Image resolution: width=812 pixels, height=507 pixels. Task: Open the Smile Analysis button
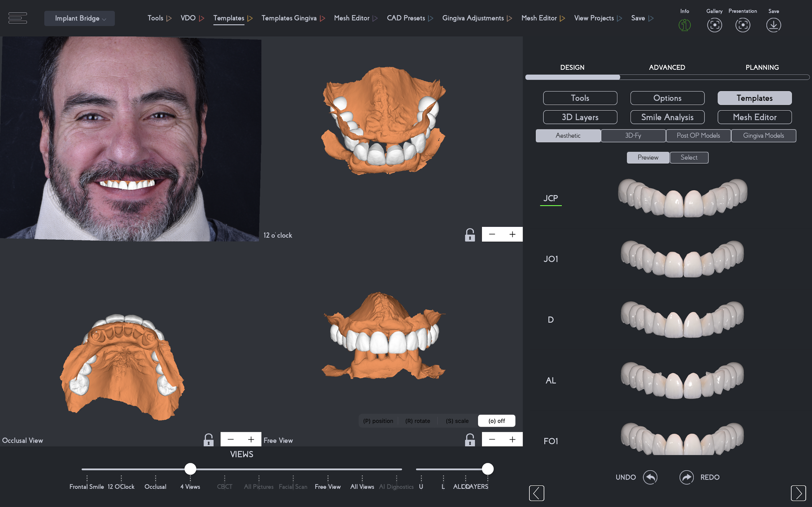click(667, 117)
